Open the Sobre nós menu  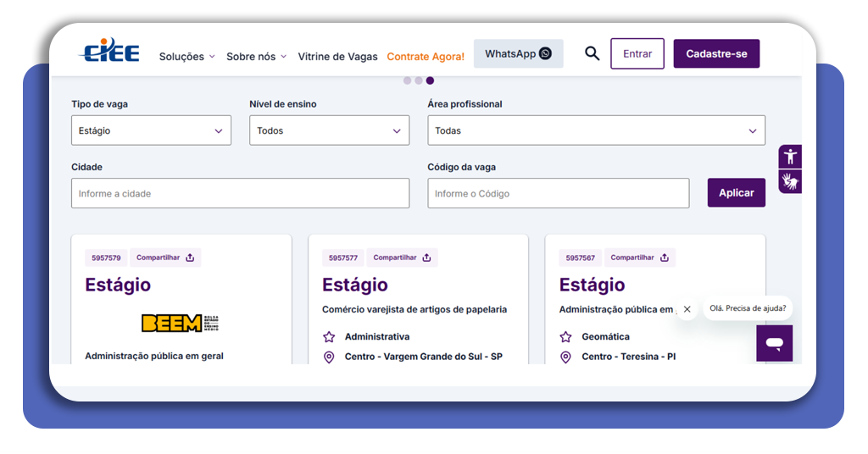point(256,57)
